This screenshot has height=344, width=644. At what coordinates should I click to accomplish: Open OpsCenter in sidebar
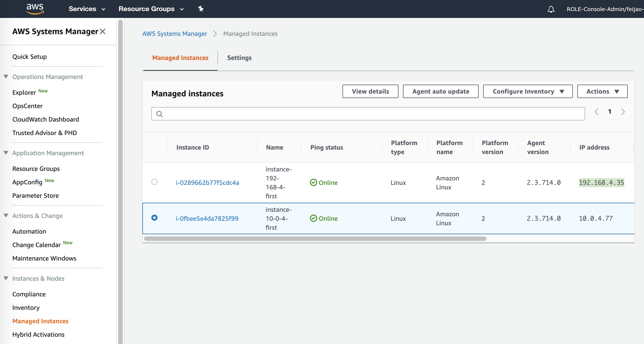coord(27,106)
